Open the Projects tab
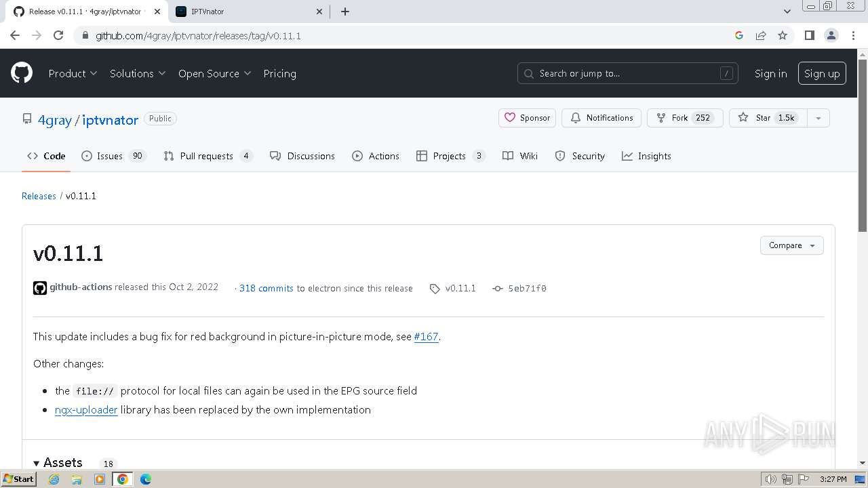 (451, 156)
